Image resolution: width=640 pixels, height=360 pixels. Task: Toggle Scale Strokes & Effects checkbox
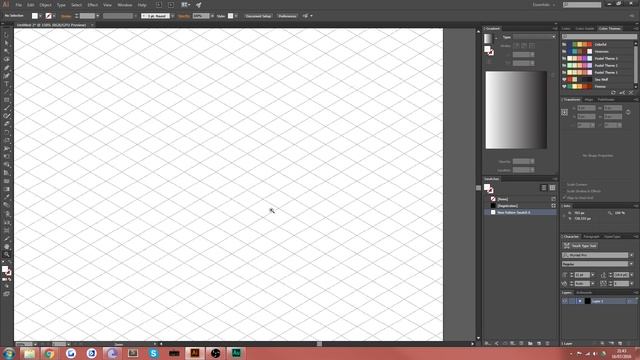pyautogui.click(x=565, y=191)
